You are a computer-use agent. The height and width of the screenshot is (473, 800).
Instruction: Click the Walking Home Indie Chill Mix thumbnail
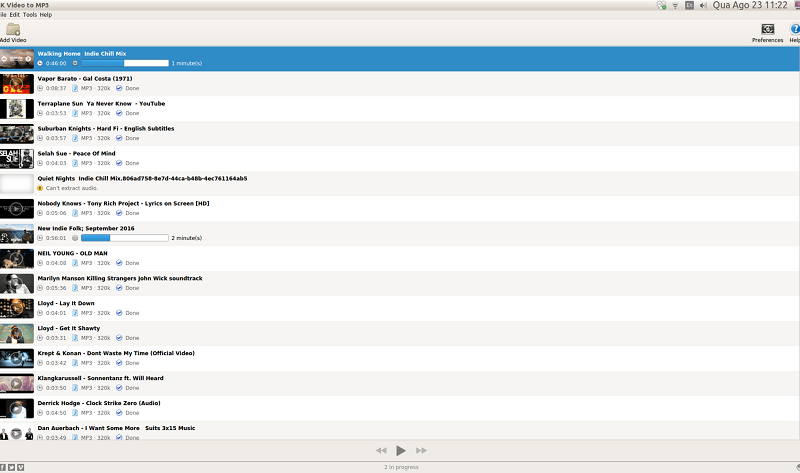17,59
